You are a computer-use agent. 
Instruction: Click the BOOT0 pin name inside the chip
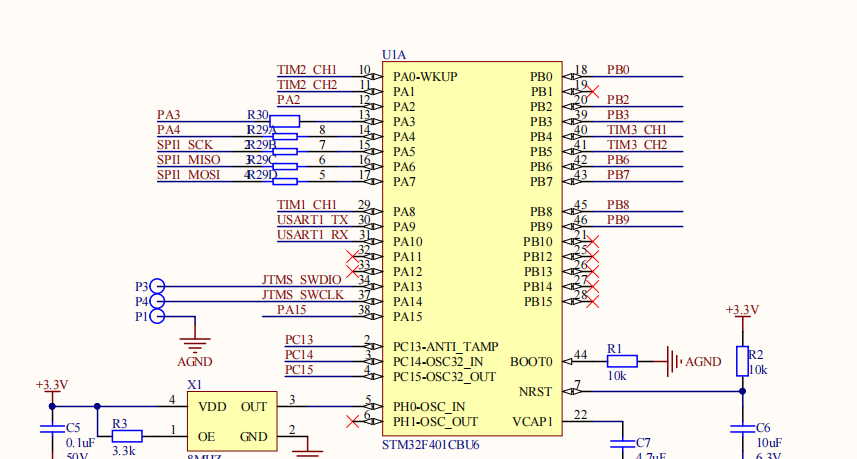pyautogui.click(x=530, y=362)
